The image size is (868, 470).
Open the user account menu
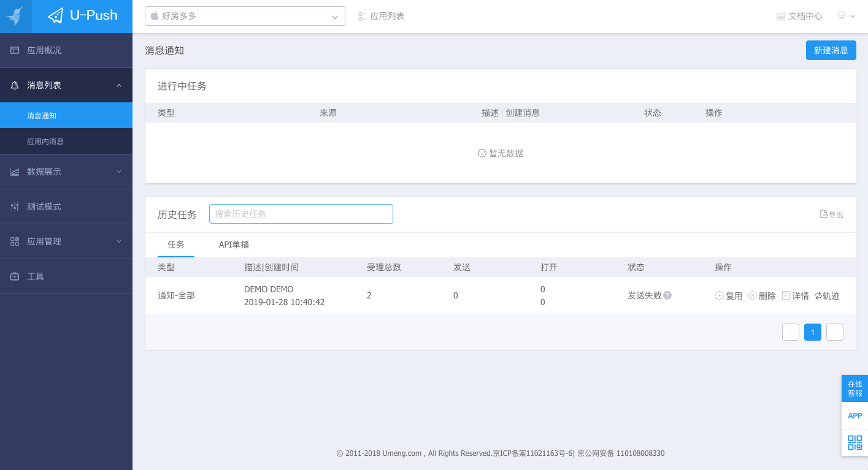(846, 16)
